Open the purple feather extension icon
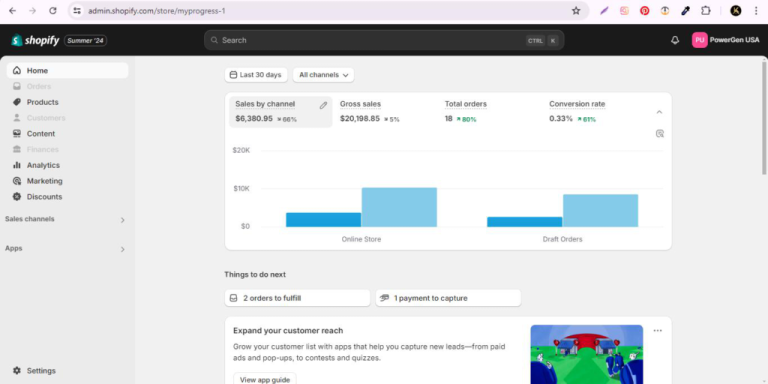768x384 pixels. click(x=604, y=11)
